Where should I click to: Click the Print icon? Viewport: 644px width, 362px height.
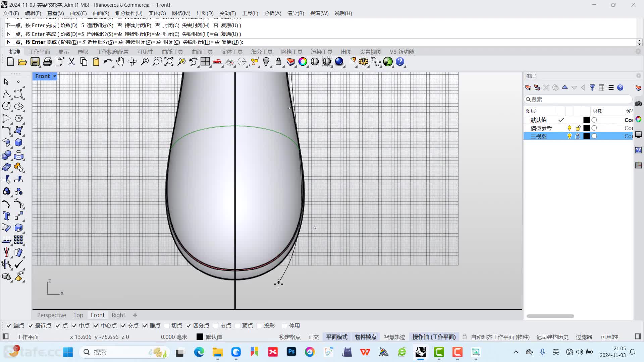(47, 62)
